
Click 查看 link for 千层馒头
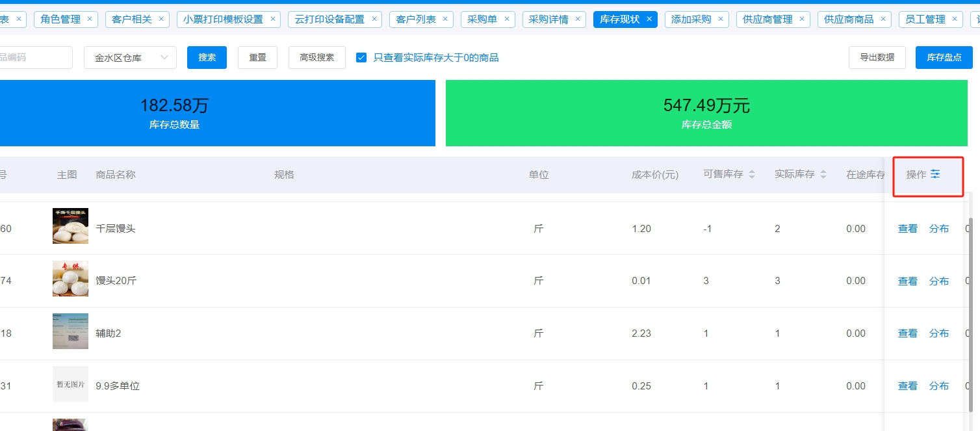pos(907,229)
